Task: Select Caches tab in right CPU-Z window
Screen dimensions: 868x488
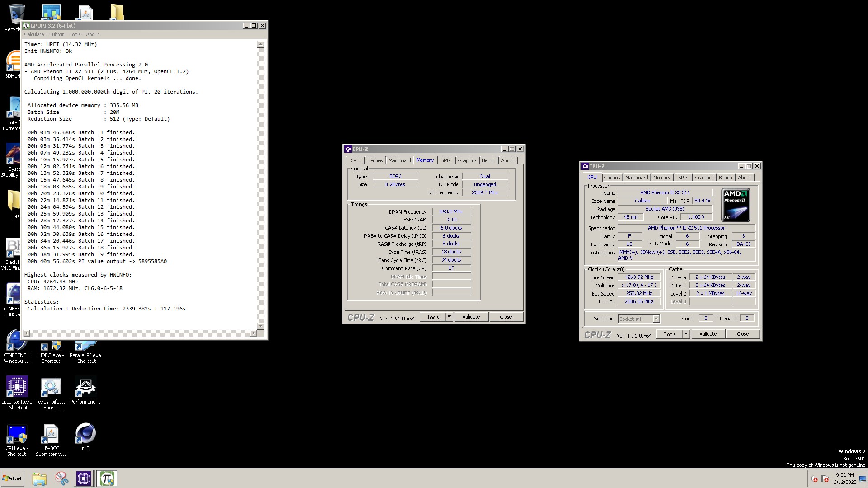Action: 612,178
